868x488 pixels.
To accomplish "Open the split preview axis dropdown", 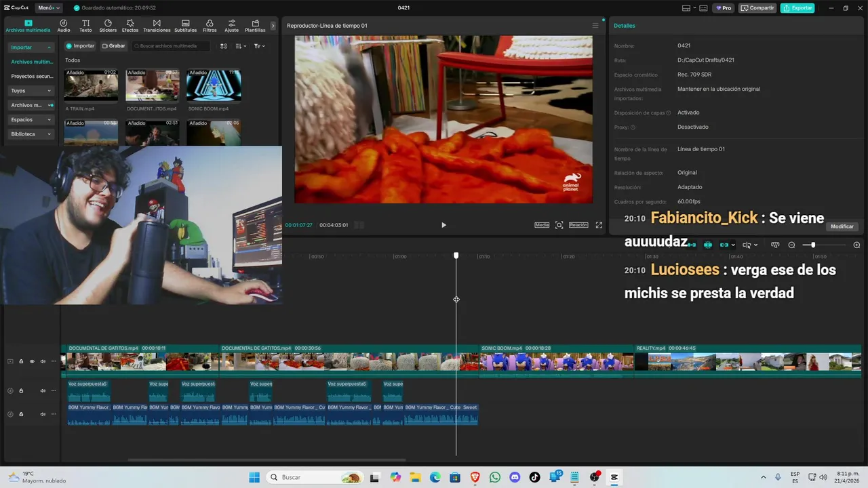I will pos(750,245).
